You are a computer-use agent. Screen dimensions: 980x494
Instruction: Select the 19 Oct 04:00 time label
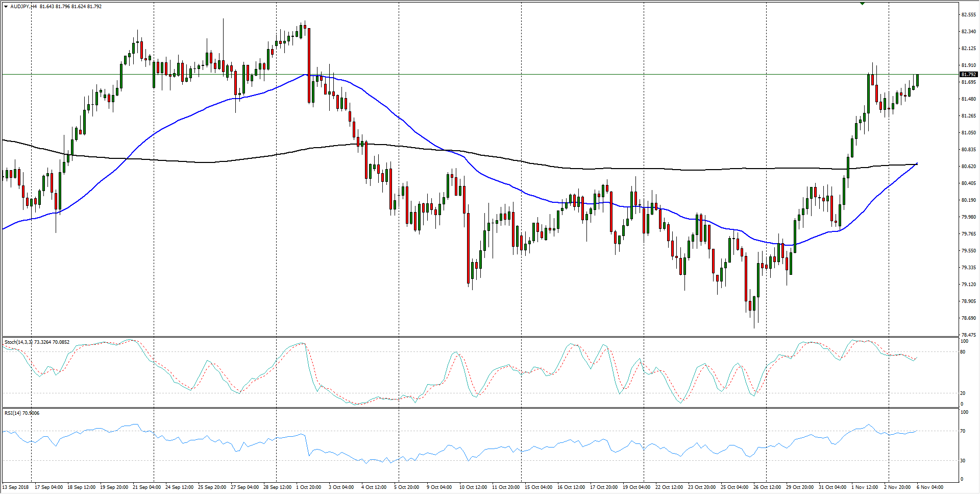click(636, 487)
